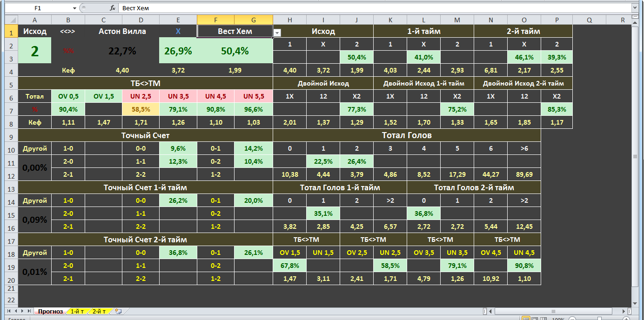Switch to the Прогноз sheet tab
This screenshot has width=644, height=320.
click(x=50, y=311)
